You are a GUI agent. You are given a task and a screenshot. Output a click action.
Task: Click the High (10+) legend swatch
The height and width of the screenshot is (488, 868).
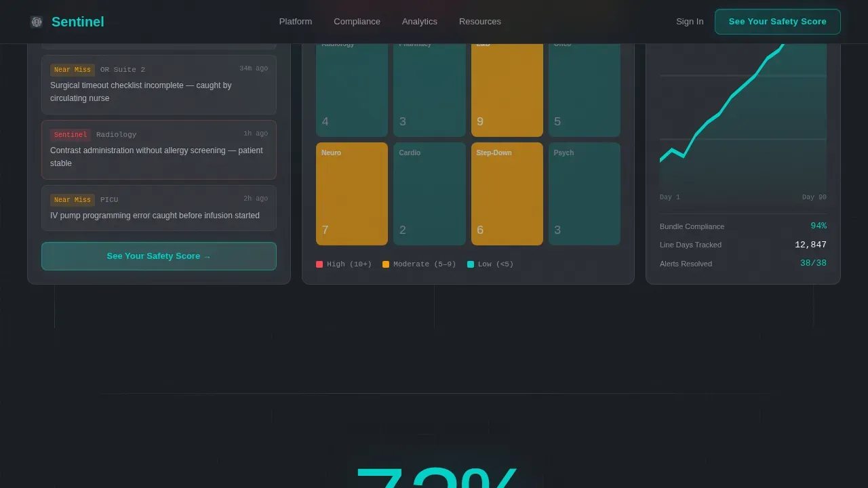[x=319, y=264]
